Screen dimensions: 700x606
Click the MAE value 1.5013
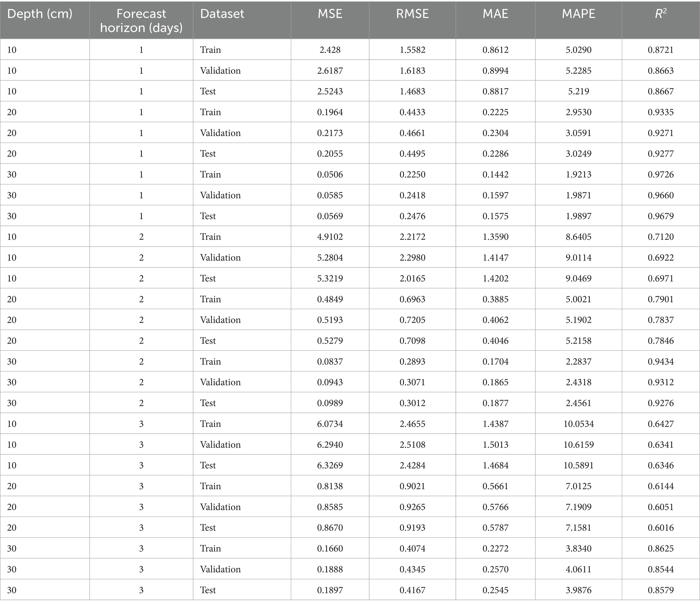click(495, 445)
